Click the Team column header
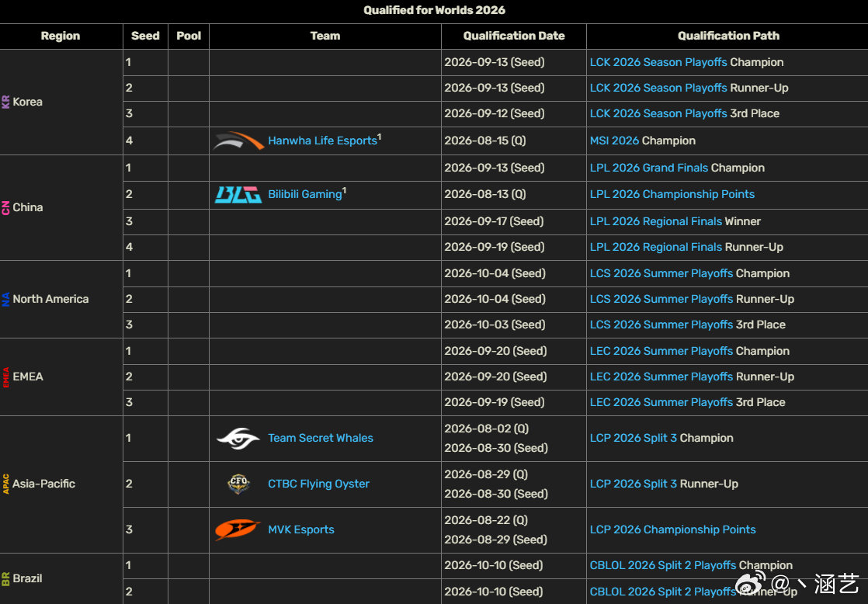The width and height of the screenshot is (868, 604). [325, 36]
